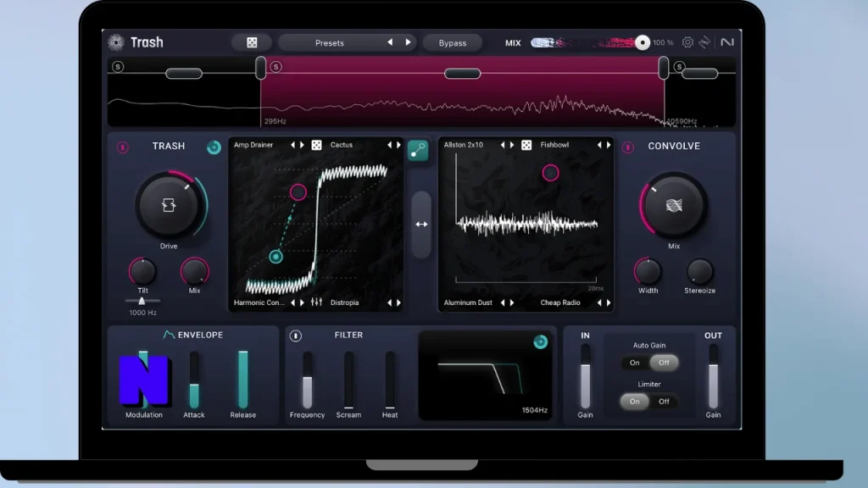This screenshot has width=868, height=488.
Task: Open the Presets browser
Action: point(330,42)
